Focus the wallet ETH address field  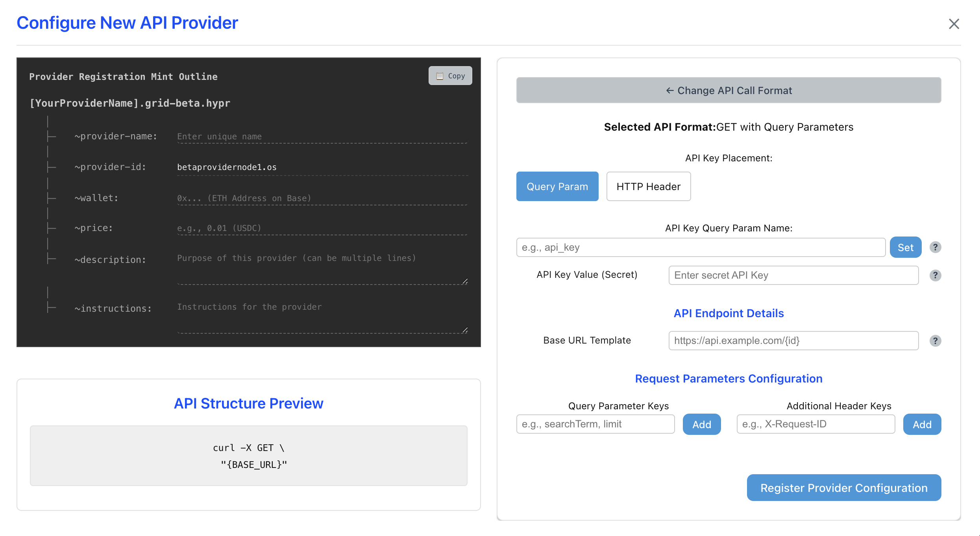point(322,198)
